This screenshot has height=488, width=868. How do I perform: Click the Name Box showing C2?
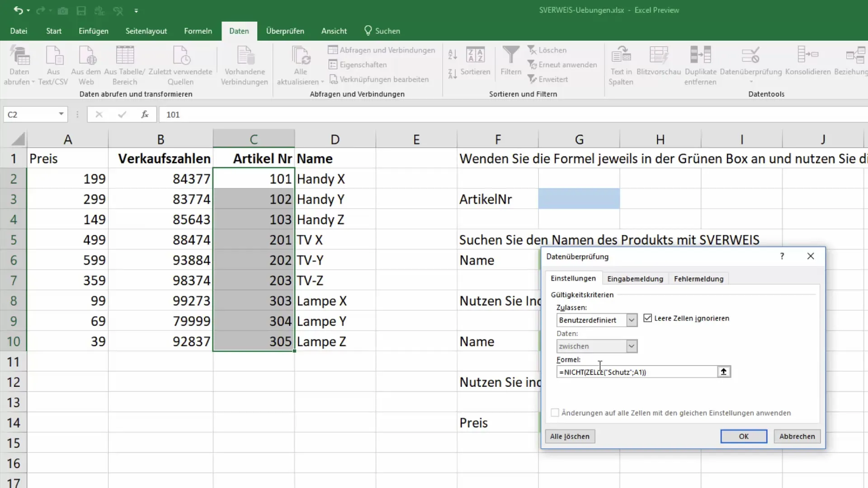30,114
